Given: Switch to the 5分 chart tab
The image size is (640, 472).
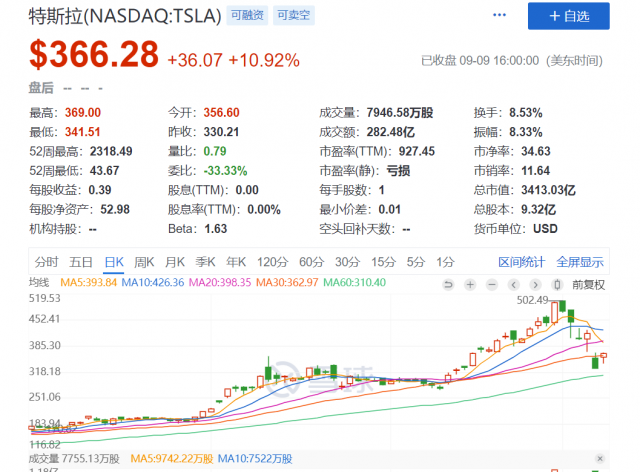Looking at the screenshot, I should 416,262.
